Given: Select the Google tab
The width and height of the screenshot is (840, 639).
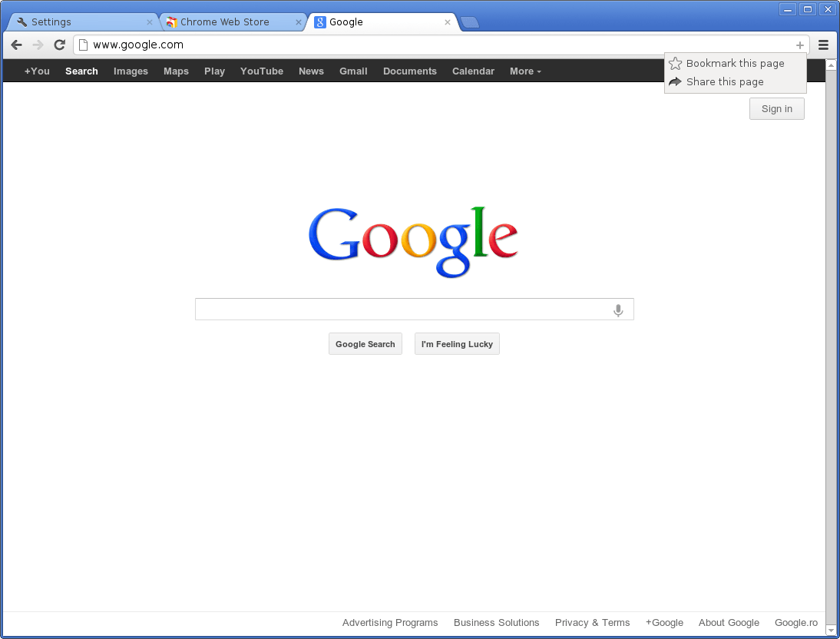Looking at the screenshot, I should (x=382, y=22).
